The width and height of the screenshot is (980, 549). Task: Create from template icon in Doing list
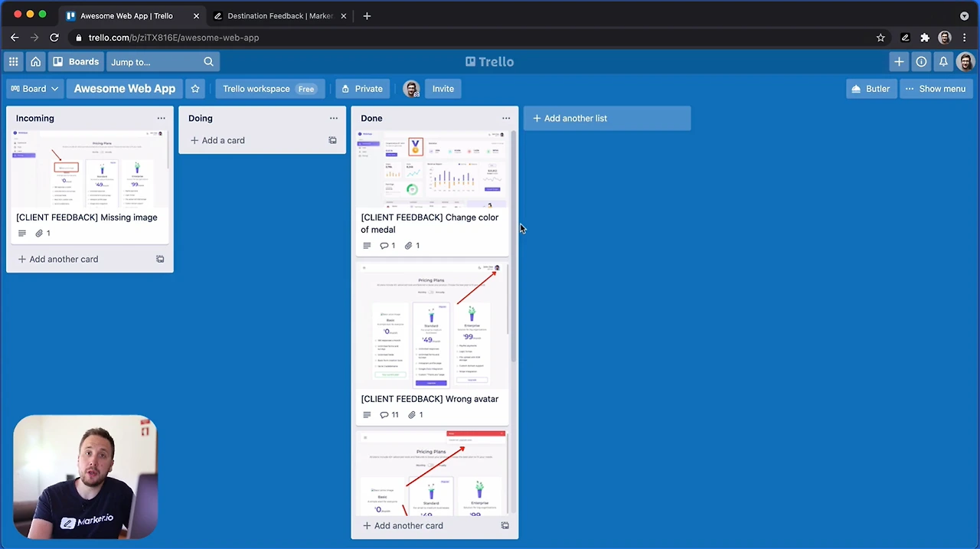(332, 140)
